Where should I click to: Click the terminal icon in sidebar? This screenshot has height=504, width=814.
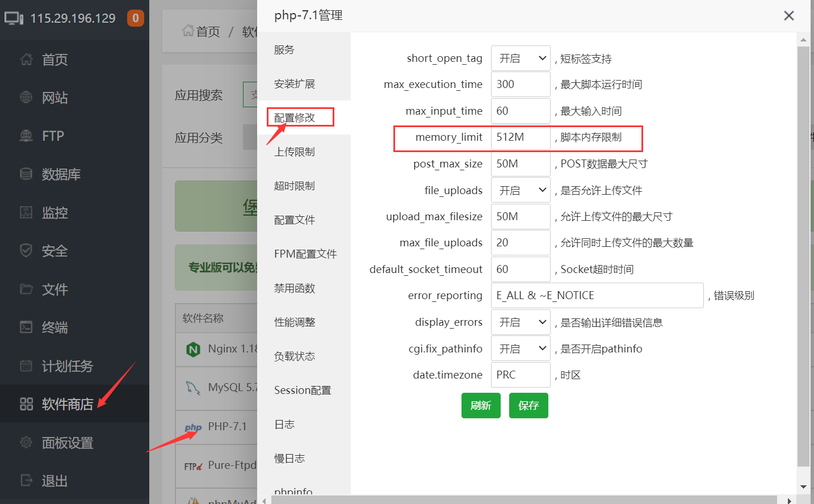click(26, 327)
